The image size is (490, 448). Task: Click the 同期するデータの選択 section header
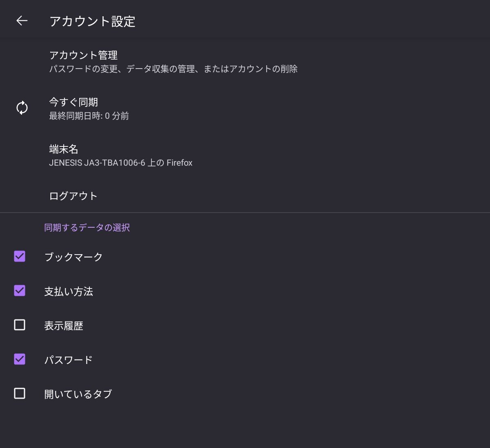(87, 228)
